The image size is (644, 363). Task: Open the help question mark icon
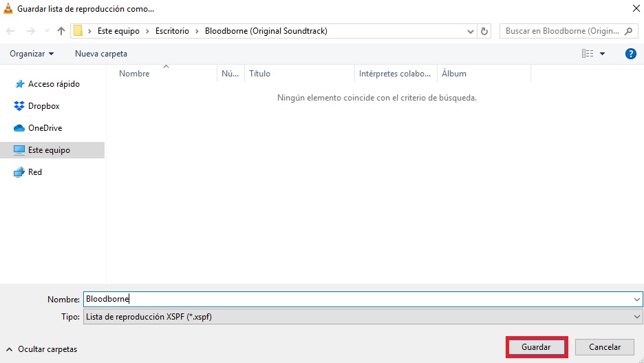[630, 54]
